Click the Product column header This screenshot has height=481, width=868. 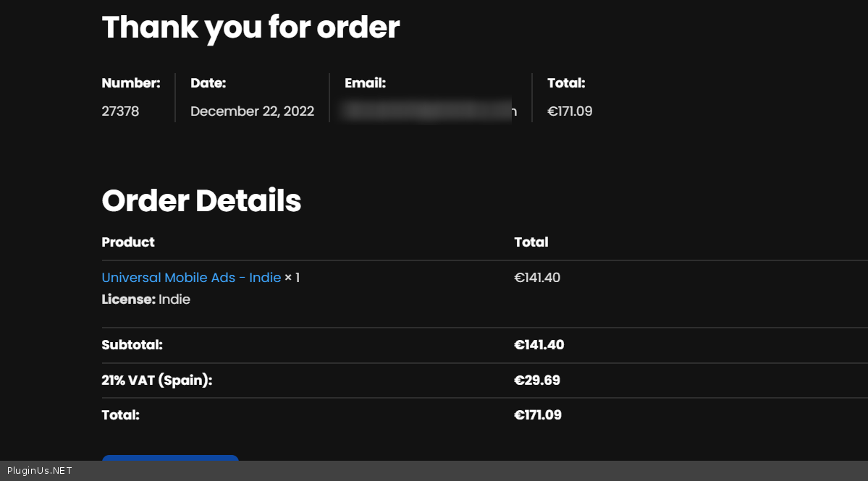[128, 242]
